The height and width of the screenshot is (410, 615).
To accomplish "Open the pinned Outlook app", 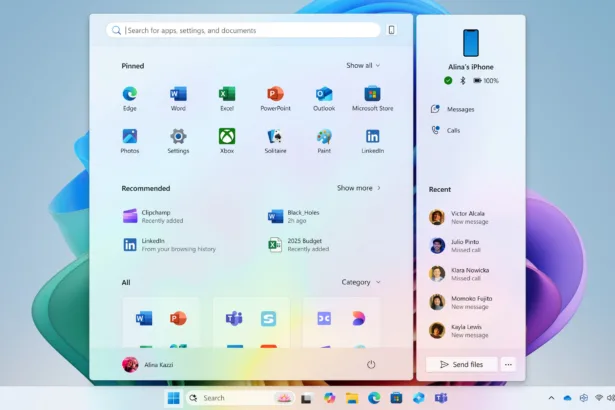I will [x=324, y=98].
